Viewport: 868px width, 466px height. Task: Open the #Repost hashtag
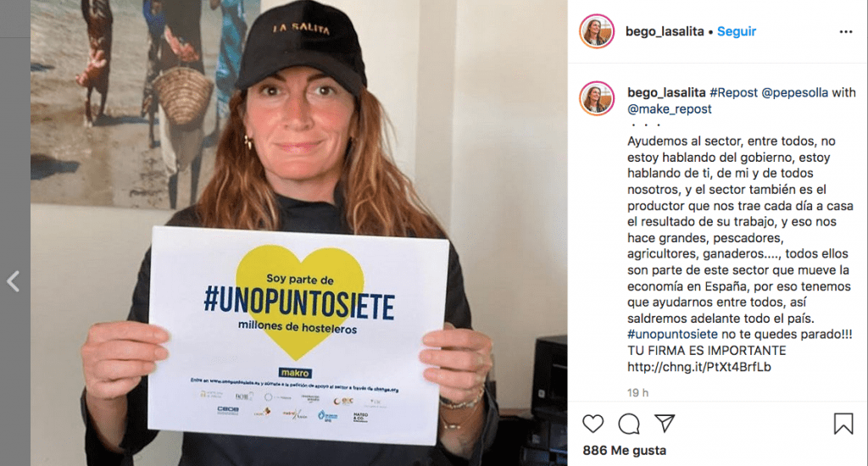(733, 92)
